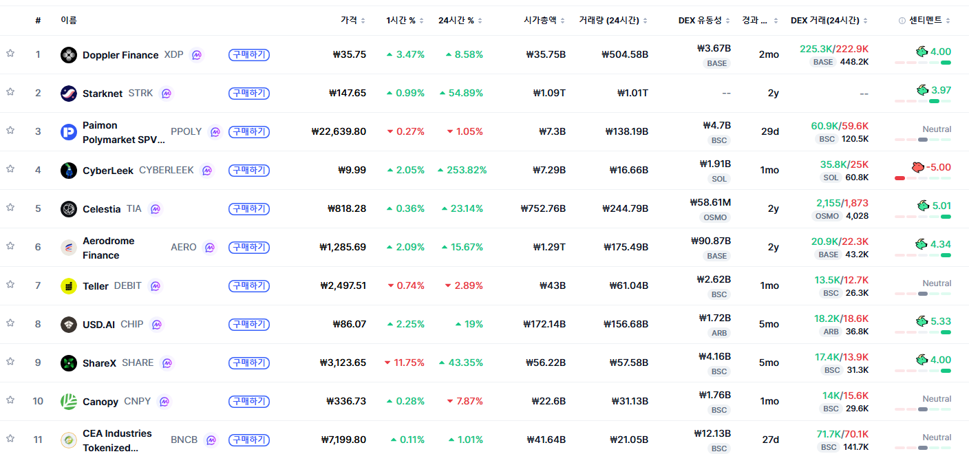Click the purple badge icon beside AERO
The width and height of the screenshot is (980, 454).
pyautogui.click(x=210, y=248)
